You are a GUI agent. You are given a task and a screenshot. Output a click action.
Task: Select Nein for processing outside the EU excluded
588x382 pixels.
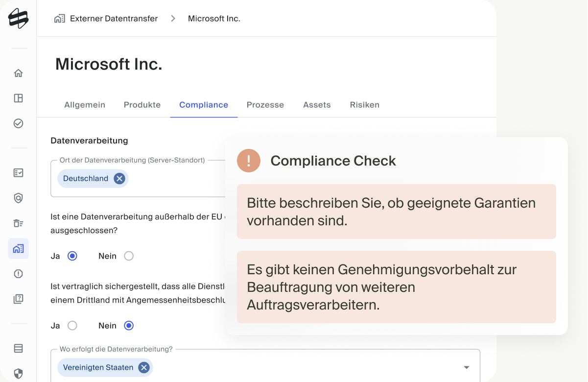(x=129, y=256)
